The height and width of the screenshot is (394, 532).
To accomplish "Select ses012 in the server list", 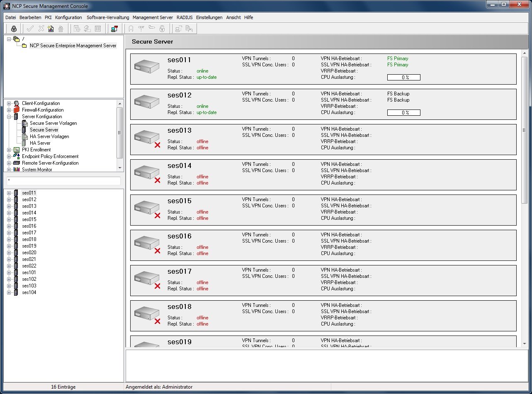I will [29, 199].
